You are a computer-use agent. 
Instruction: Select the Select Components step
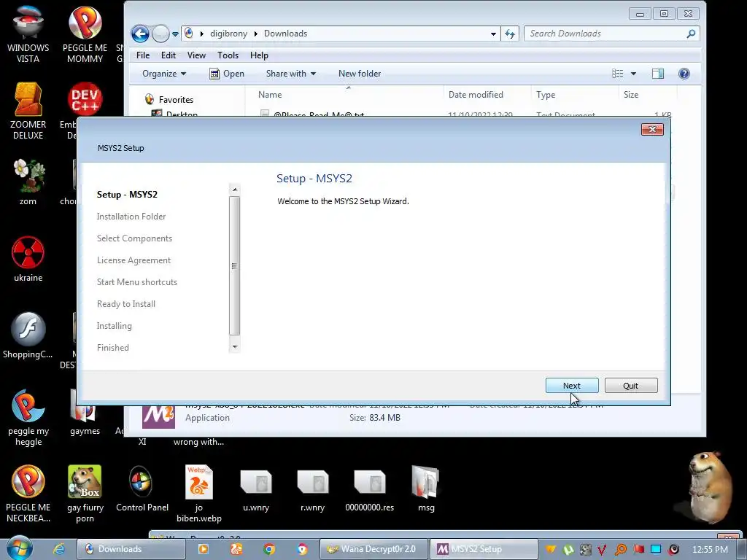(134, 238)
